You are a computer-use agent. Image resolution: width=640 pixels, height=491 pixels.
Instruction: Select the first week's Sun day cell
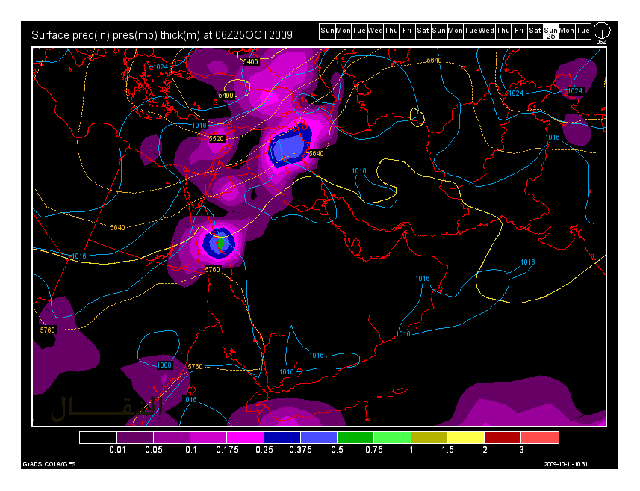[327, 31]
